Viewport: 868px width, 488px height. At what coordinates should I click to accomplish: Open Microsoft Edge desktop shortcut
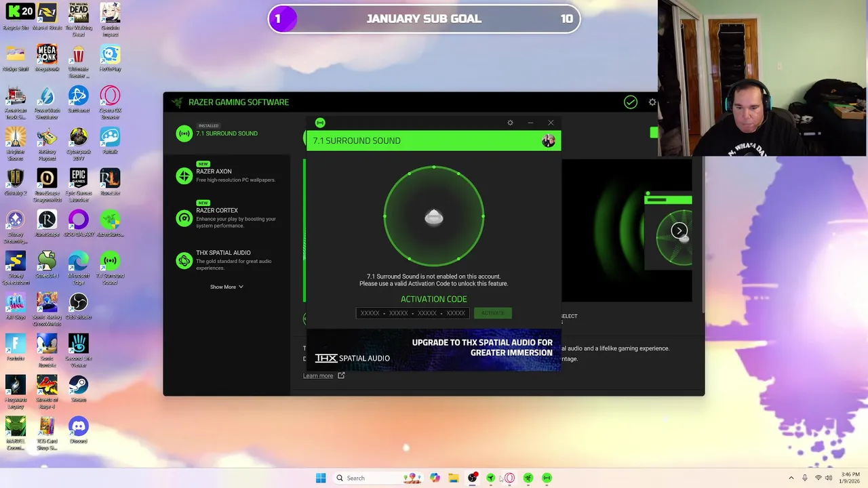(79, 268)
